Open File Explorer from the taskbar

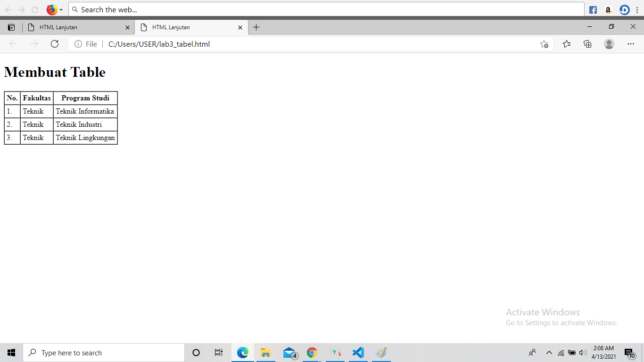point(265,352)
